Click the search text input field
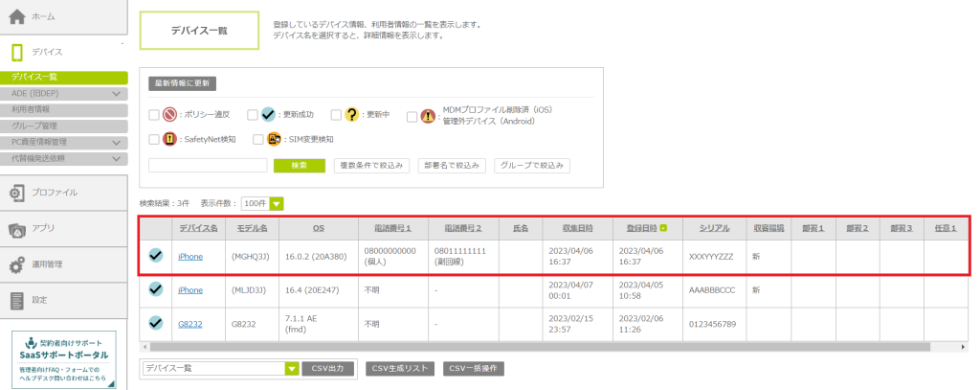 [208, 166]
